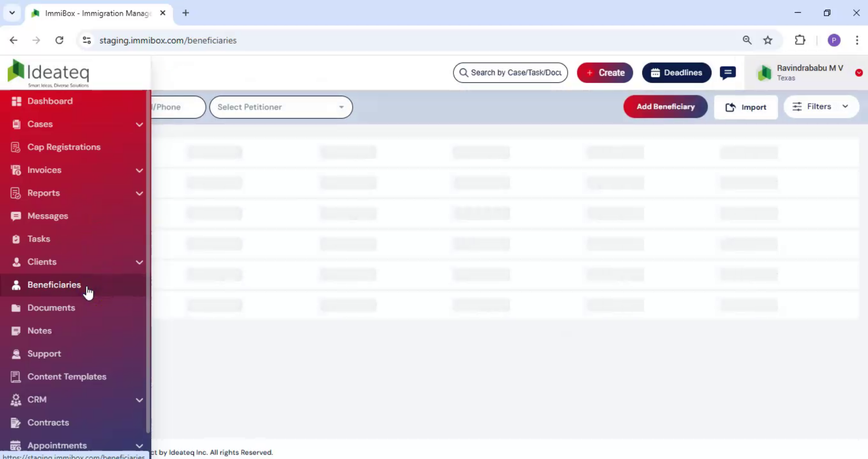This screenshot has width=868, height=459.
Task: Expand the Reports submenu chevron
Action: [x=139, y=193]
